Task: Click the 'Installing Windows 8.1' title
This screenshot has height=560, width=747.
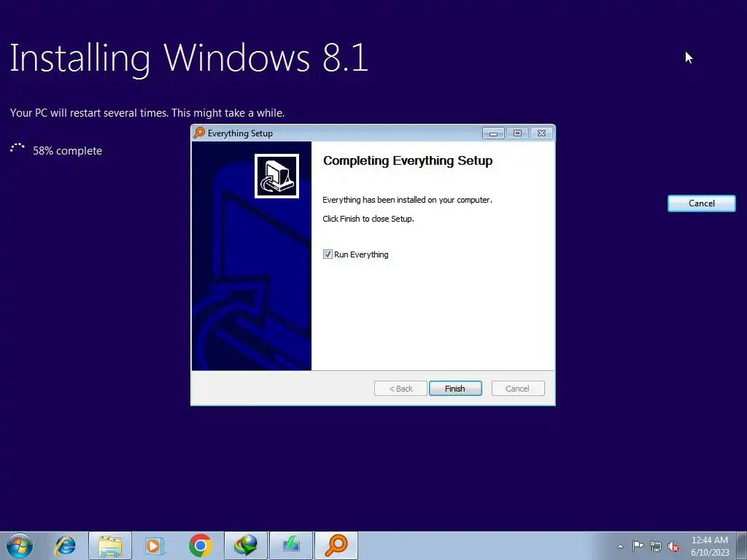Action: 189,58
